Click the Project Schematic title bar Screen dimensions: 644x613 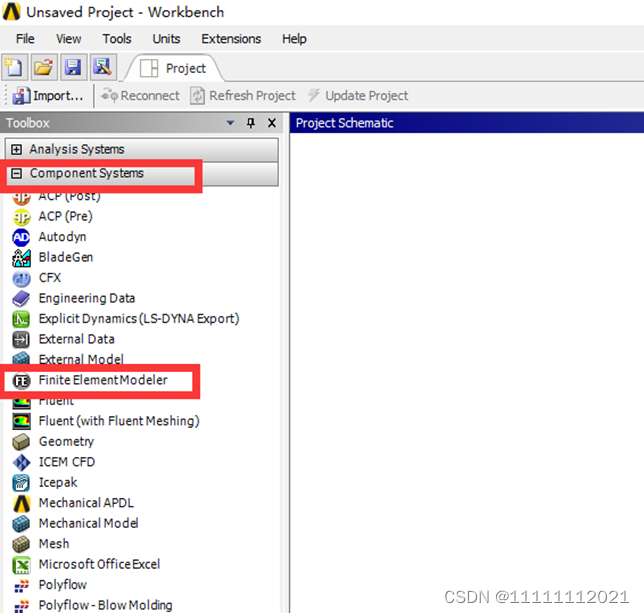(x=467, y=123)
